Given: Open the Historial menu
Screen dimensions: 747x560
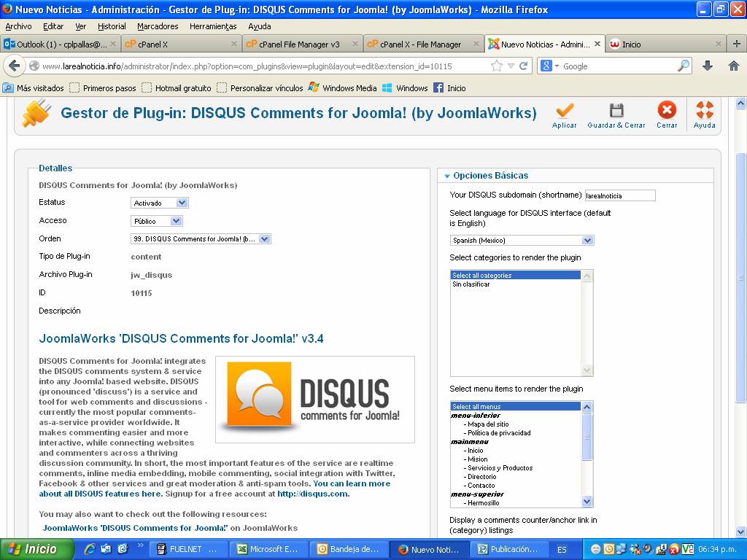Looking at the screenshot, I should (x=112, y=27).
